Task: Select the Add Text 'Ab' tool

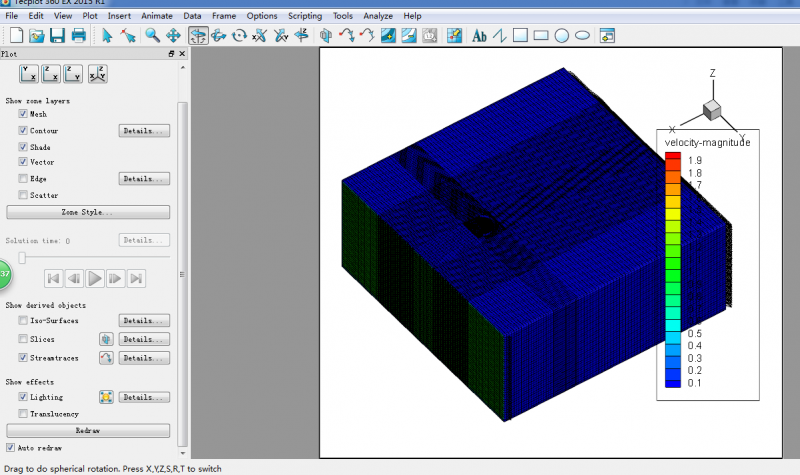Action: pyautogui.click(x=479, y=36)
